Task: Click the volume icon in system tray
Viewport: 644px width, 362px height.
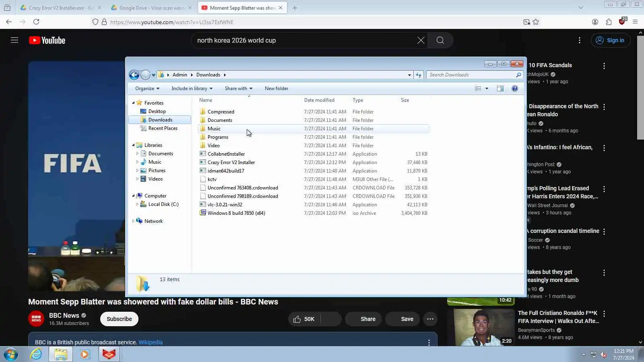Action: click(x=603, y=354)
